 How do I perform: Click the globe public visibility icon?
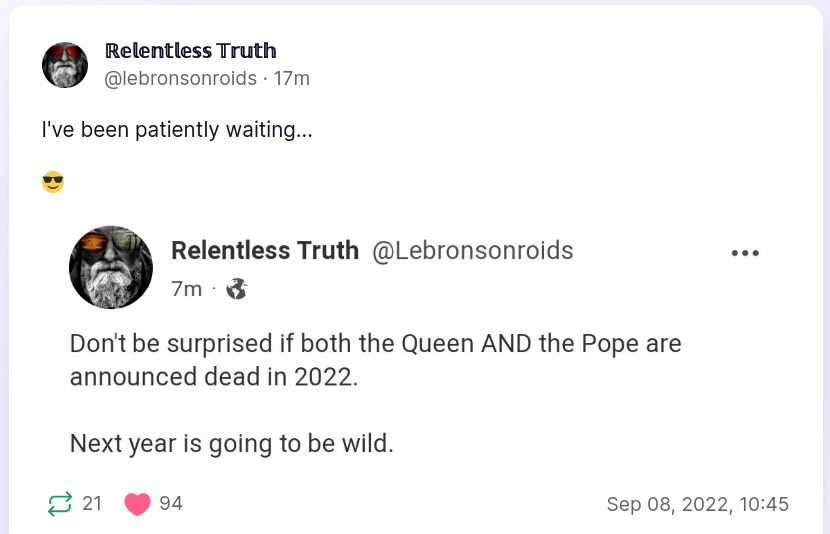(237, 289)
